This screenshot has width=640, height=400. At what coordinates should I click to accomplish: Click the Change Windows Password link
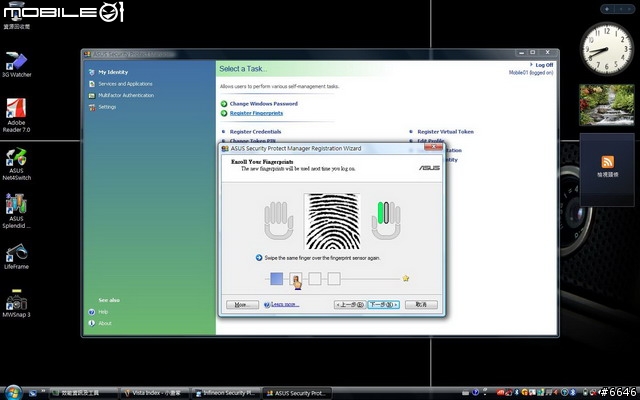tap(264, 104)
